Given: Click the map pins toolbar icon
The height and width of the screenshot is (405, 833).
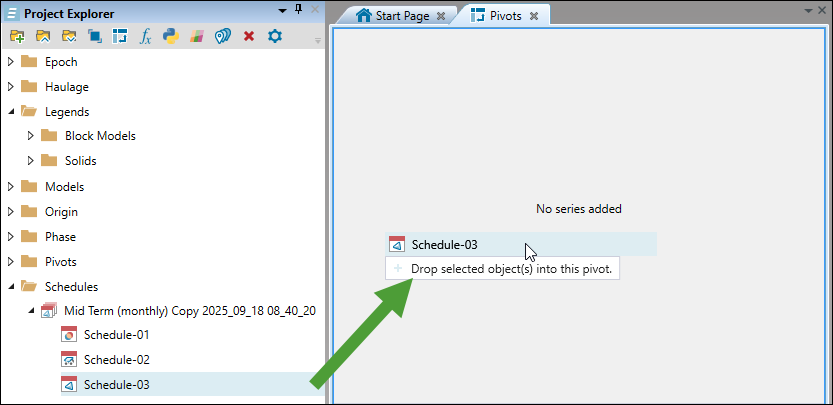Looking at the screenshot, I should click(223, 37).
